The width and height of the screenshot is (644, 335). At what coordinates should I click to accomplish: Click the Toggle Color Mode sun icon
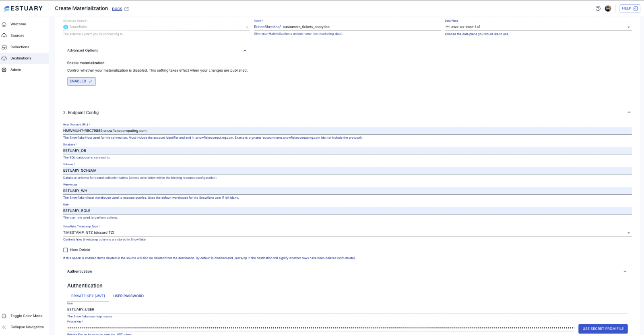coord(4,316)
